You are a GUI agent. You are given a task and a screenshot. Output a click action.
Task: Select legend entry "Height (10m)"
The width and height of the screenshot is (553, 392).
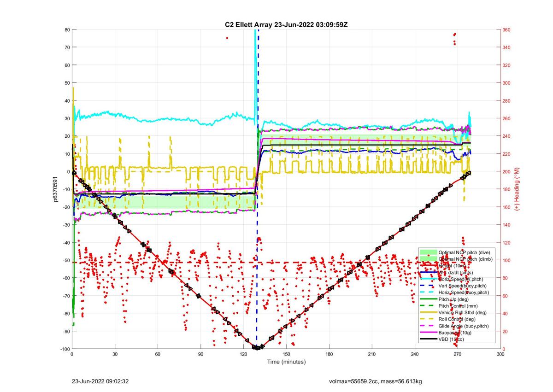point(453,265)
